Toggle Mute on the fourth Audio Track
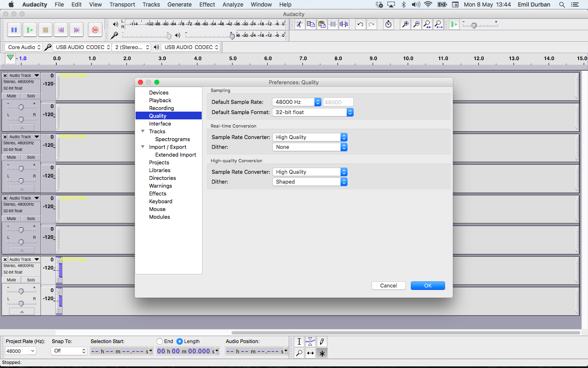Image resolution: width=588 pixels, height=368 pixels. [x=11, y=280]
